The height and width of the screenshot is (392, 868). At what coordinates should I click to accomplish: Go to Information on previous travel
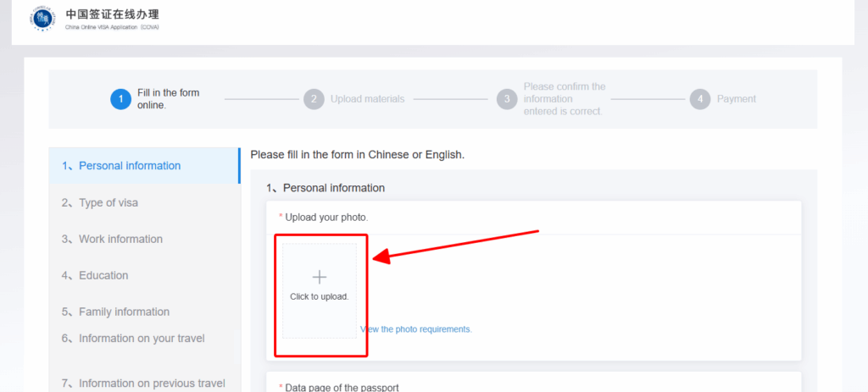point(152,384)
